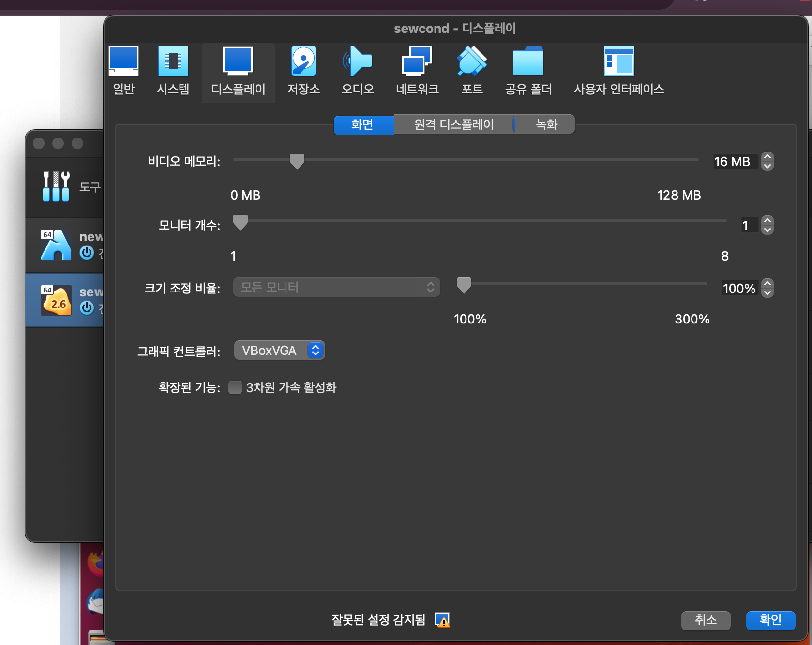The image size is (812, 645).
Task: Click the power state icon under 'new' VM
Action: click(87, 253)
